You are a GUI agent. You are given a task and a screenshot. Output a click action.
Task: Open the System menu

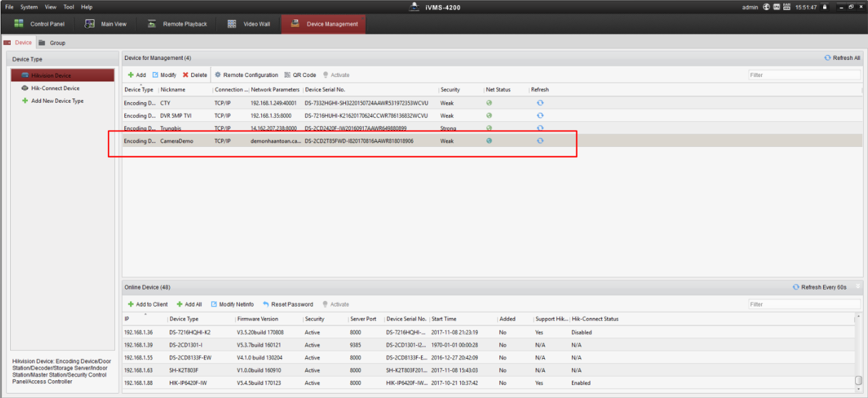29,7
